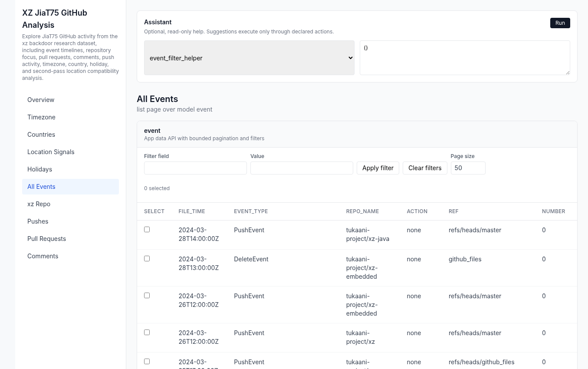
Task: Click the Run button in Assistant
Action: click(560, 23)
